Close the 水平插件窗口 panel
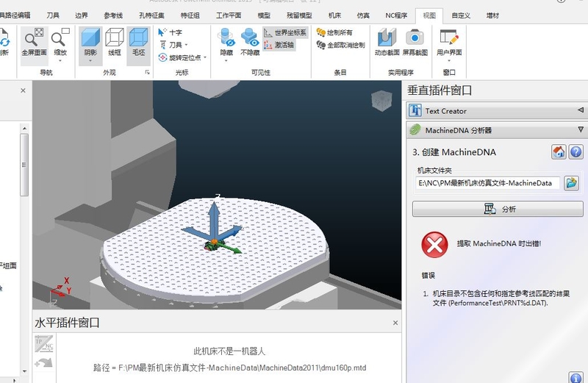Viewport: 588px width, 383px height. pyautogui.click(x=395, y=323)
